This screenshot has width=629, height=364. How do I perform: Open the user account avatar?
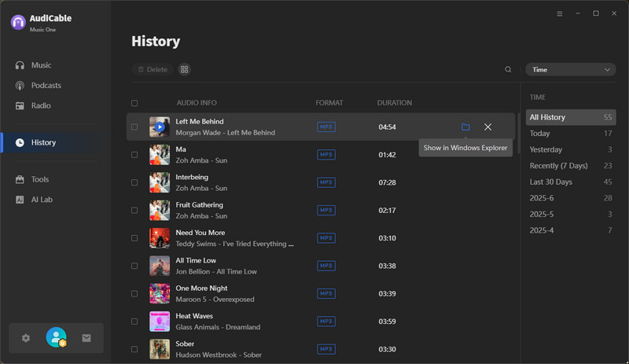pyautogui.click(x=56, y=337)
